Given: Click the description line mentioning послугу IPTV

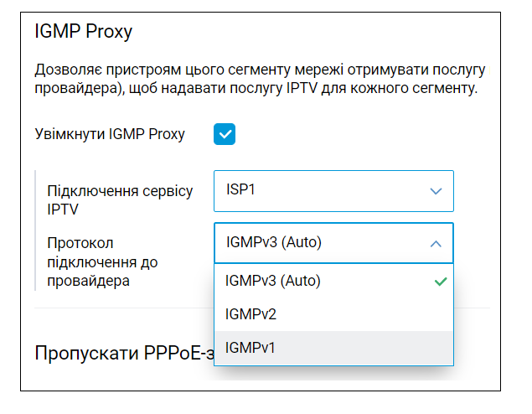Looking at the screenshot, I should tap(256, 88).
